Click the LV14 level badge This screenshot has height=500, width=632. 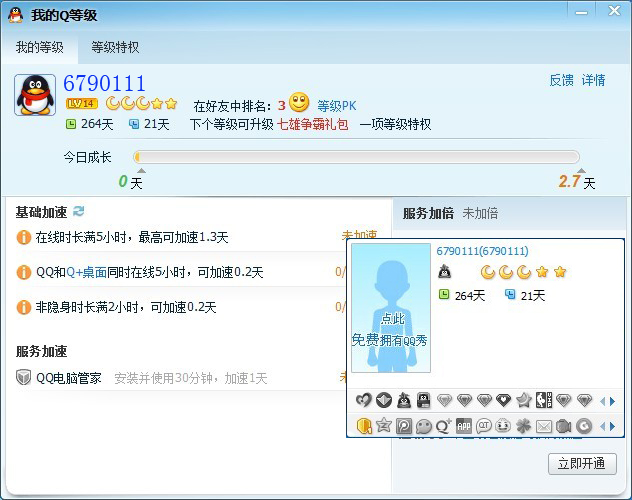tap(82, 104)
